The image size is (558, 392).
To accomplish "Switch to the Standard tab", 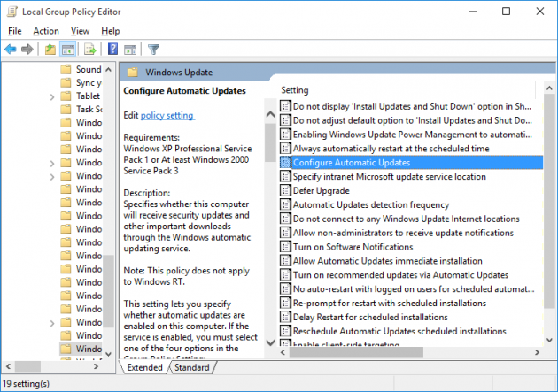I will pyautogui.click(x=192, y=367).
